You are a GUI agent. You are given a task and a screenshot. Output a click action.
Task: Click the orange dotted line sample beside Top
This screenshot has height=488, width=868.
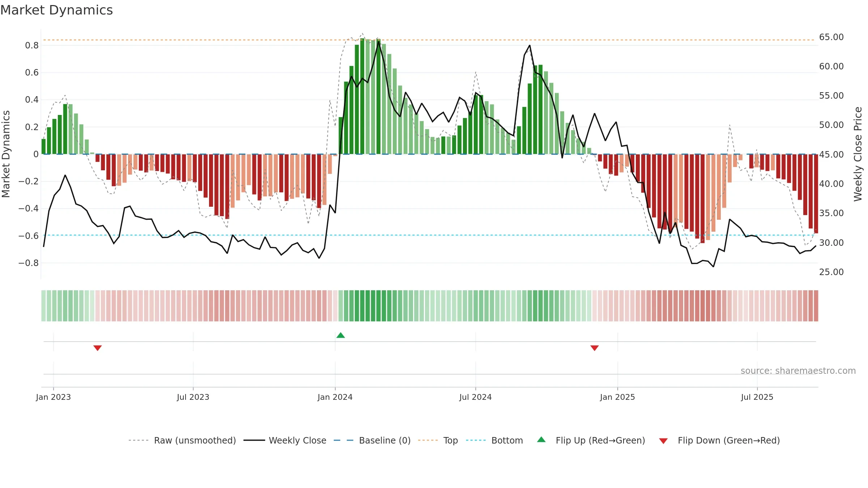428,440
